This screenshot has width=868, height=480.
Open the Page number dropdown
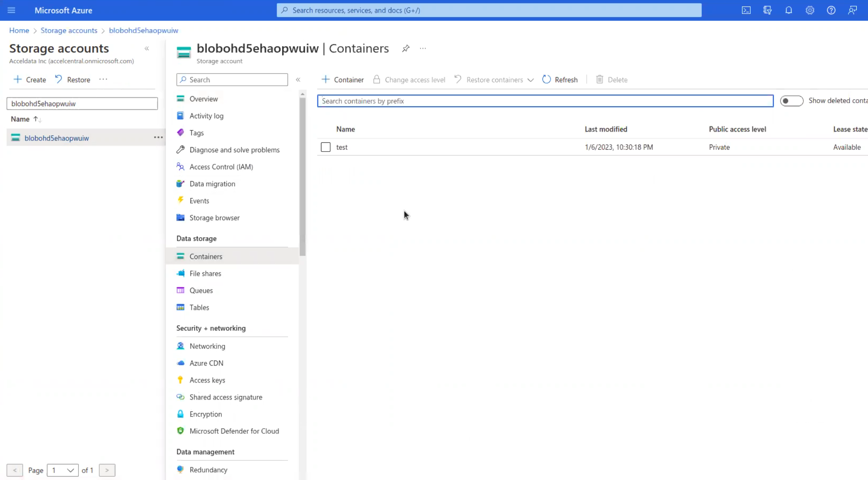coord(63,470)
